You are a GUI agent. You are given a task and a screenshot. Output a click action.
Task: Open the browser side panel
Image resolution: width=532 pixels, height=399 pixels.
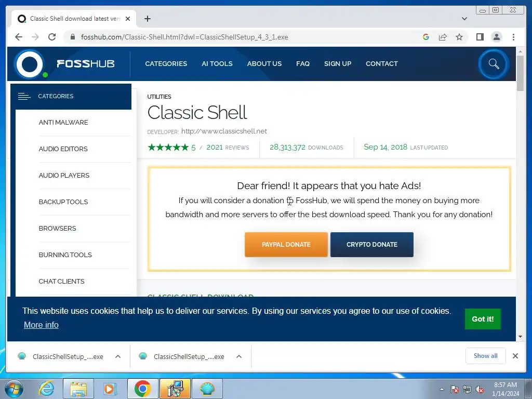pyautogui.click(x=480, y=37)
